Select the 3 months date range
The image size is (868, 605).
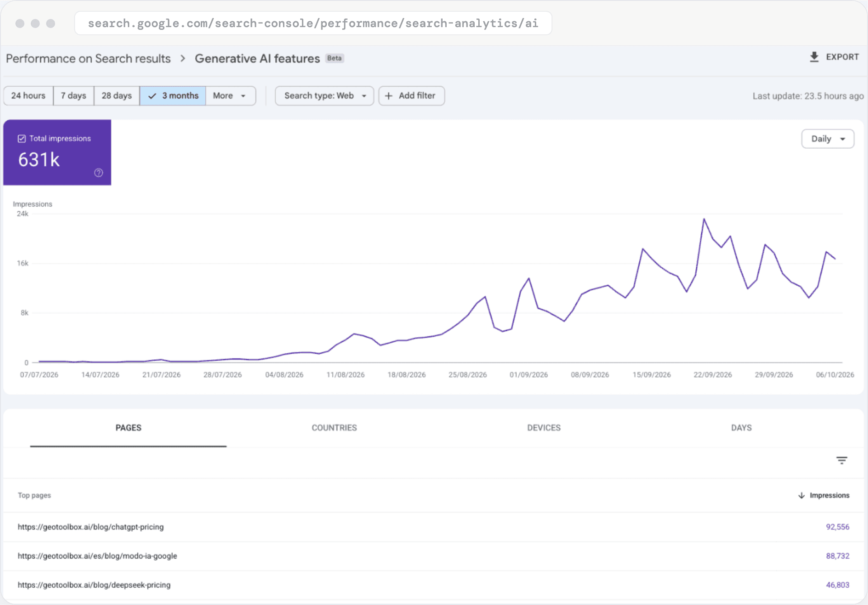[x=173, y=96]
